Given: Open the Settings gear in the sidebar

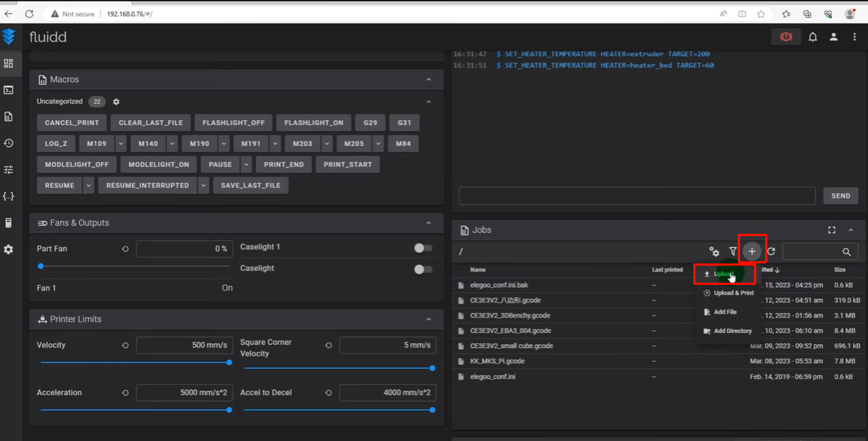Looking at the screenshot, I should [9, 249].
